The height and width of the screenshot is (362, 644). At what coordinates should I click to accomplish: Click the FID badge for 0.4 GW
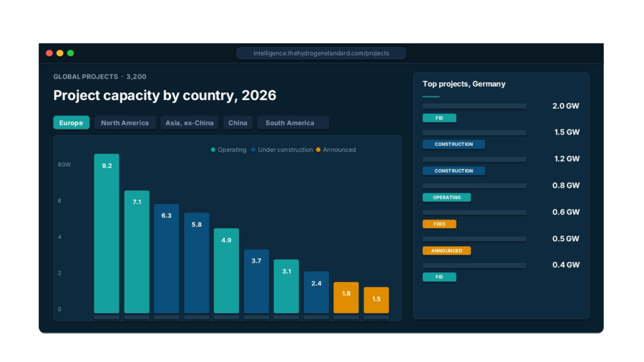pyautogui.click(x=440, y=277)
